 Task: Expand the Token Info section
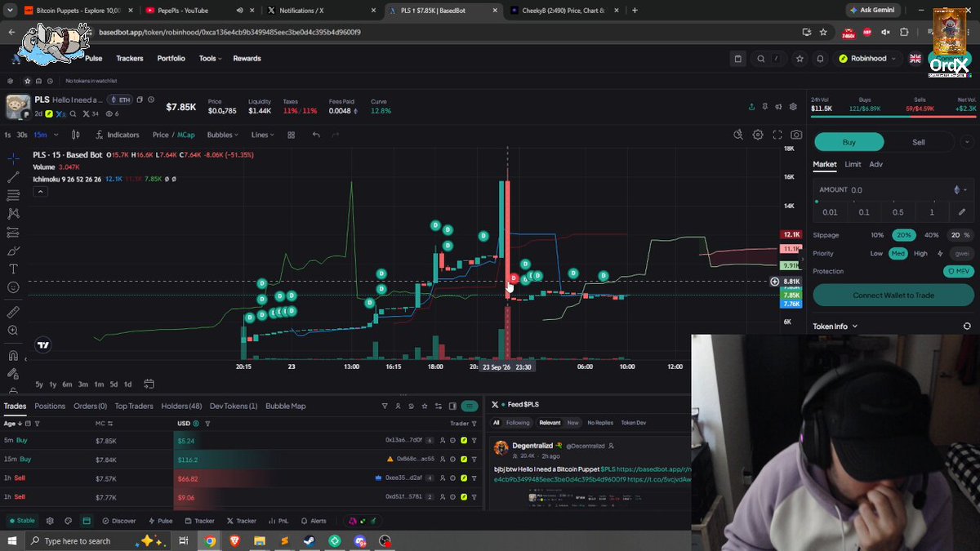(x=835, y=327)
